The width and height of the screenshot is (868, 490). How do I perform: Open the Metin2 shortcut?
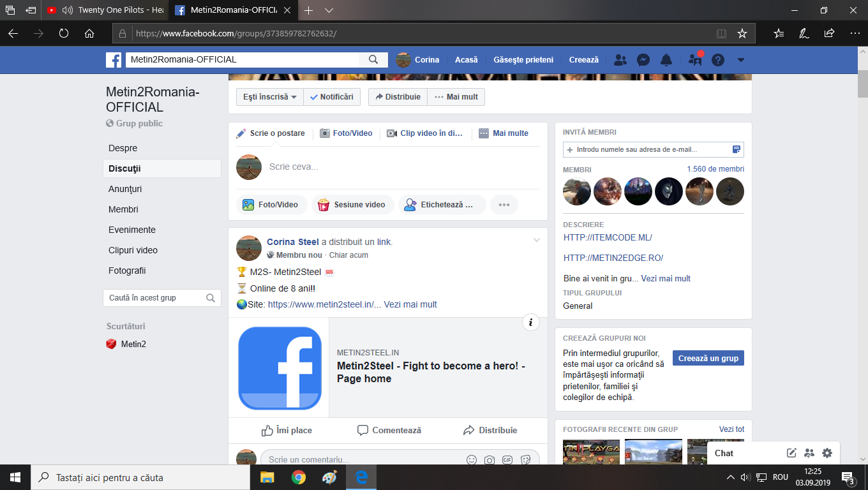point(126,344)
